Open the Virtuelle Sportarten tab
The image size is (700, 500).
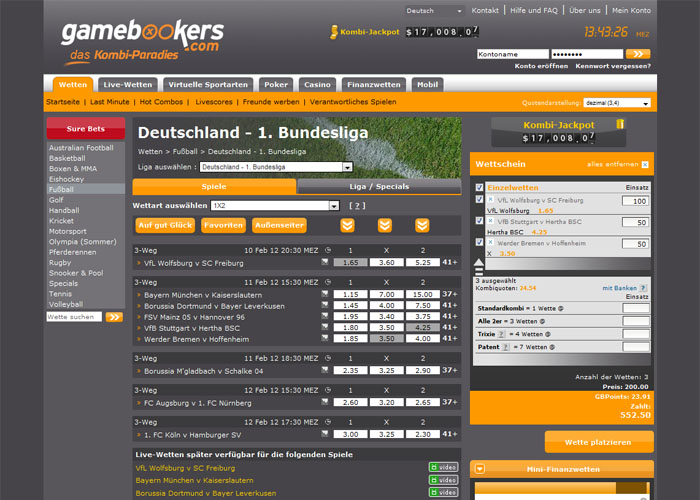(208, 85)
